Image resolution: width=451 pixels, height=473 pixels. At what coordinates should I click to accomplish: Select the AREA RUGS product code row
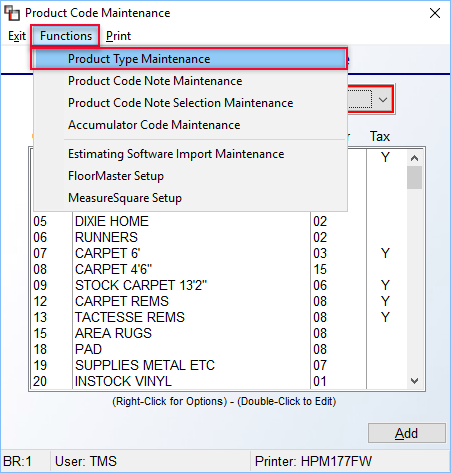pos(219,333)
